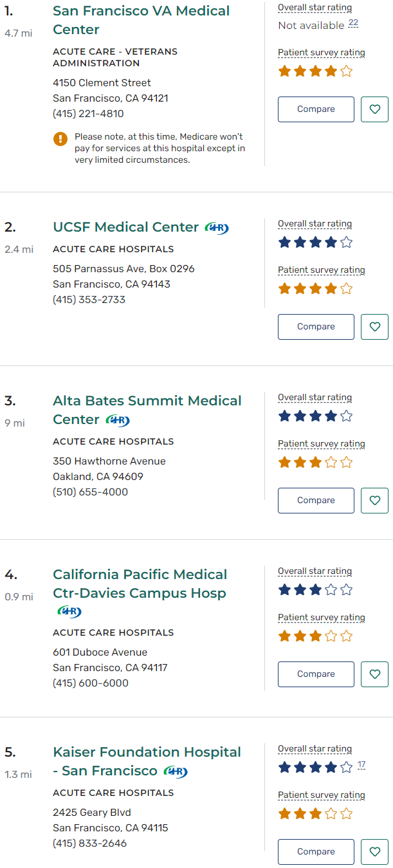
Task: Save Alta Bates Summit with heart icon
Action: coord(374,501)
